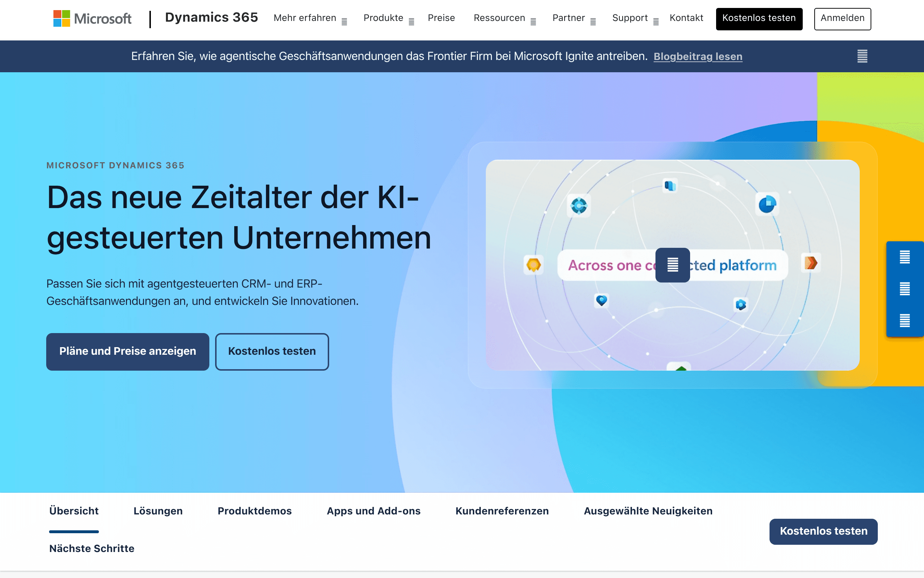Go to the Apps und Add-ons tab
Screen dimensions: 924x578
[x=374, y=511]
